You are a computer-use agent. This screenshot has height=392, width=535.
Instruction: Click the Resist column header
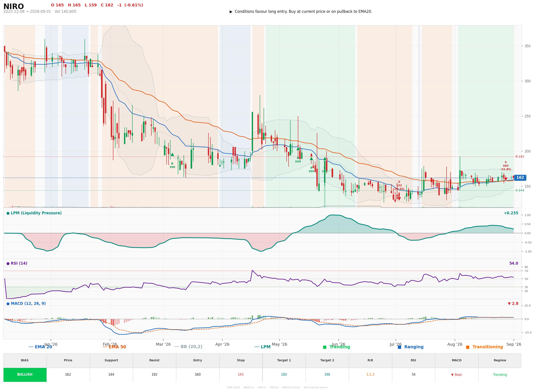point(154,360)
